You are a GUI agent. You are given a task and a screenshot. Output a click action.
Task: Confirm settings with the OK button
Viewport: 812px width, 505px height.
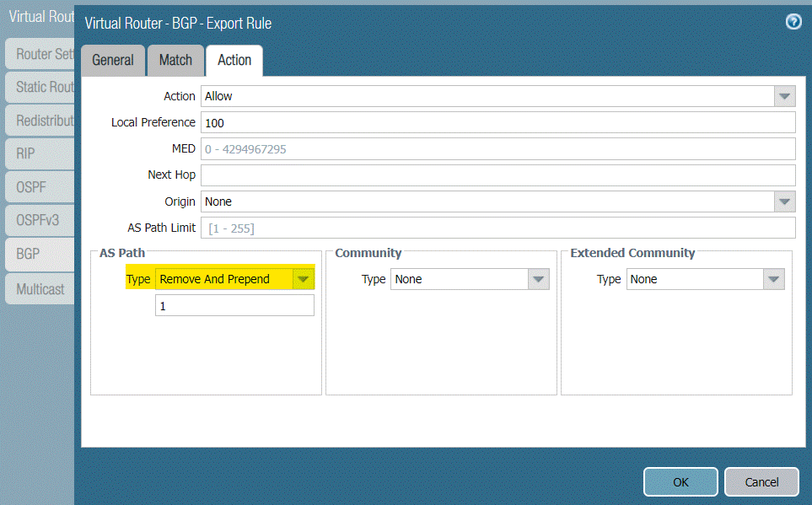coord(680,481)
